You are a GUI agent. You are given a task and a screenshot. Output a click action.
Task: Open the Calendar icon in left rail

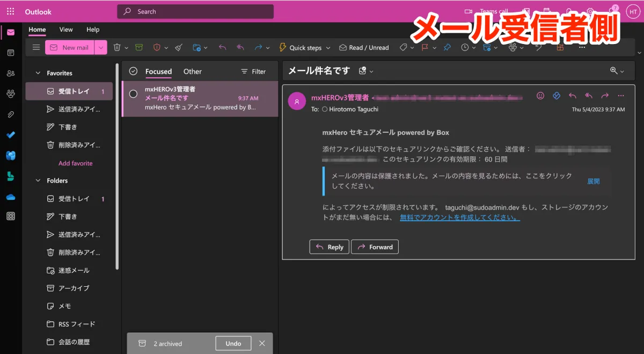[x=11, y=53]
